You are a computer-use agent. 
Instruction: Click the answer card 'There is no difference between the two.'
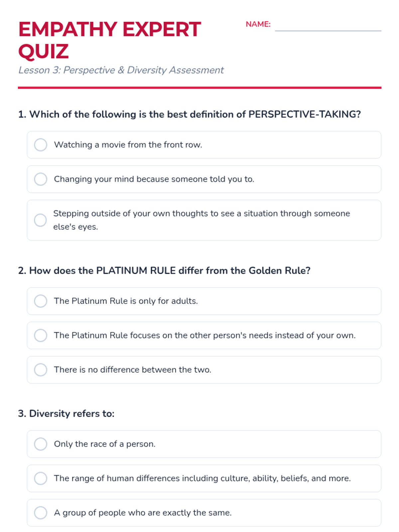[204, 369]
